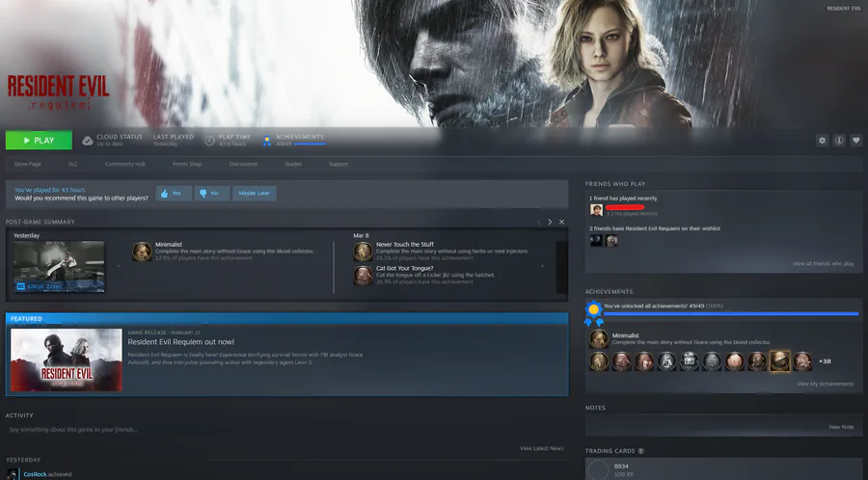Click the Trading Cards help question icon

pyautogui.click(x=641, y=451)
